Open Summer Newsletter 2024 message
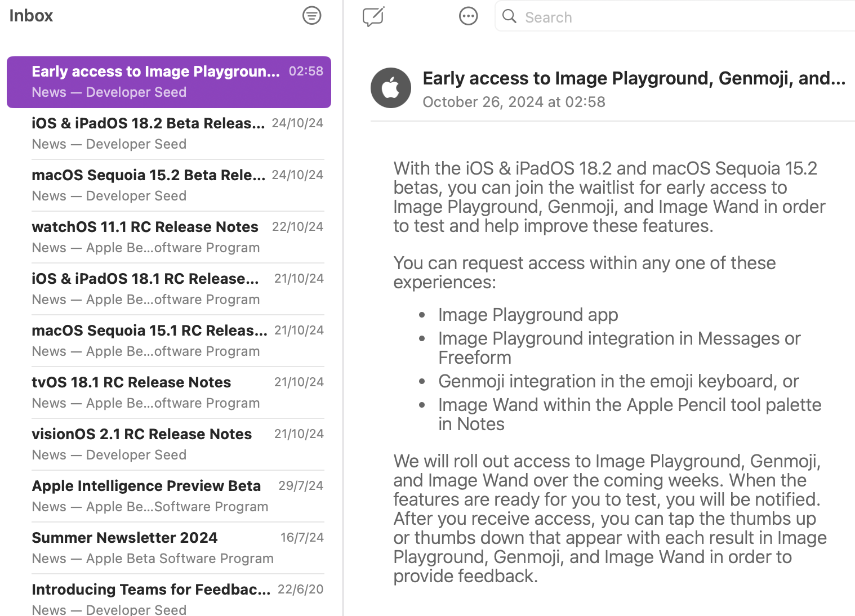The image size is (855, 616). point(169,548)
